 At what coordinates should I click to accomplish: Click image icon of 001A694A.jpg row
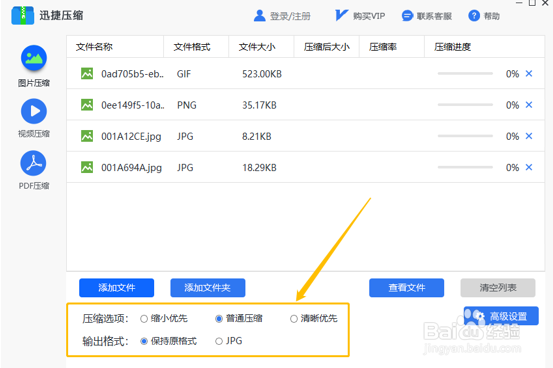click(x=87, y=167)
